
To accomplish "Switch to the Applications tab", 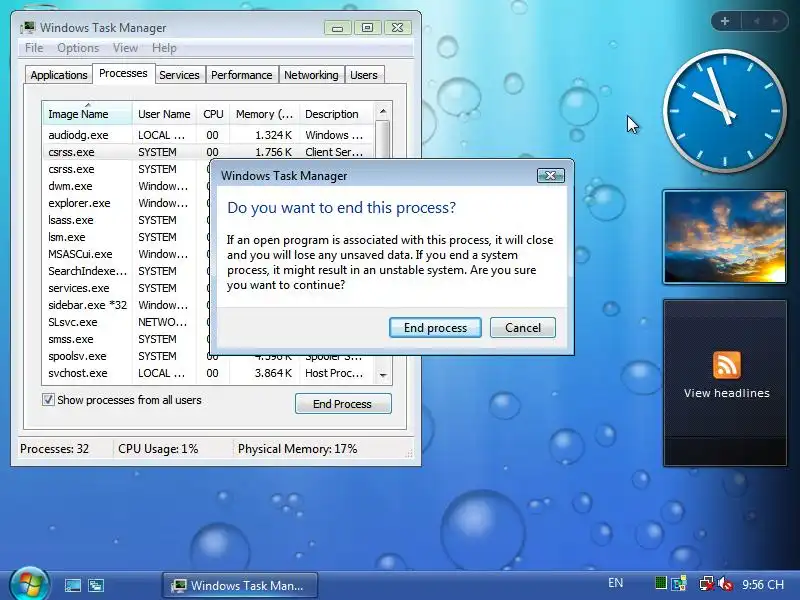I will (x=59, y=75).
